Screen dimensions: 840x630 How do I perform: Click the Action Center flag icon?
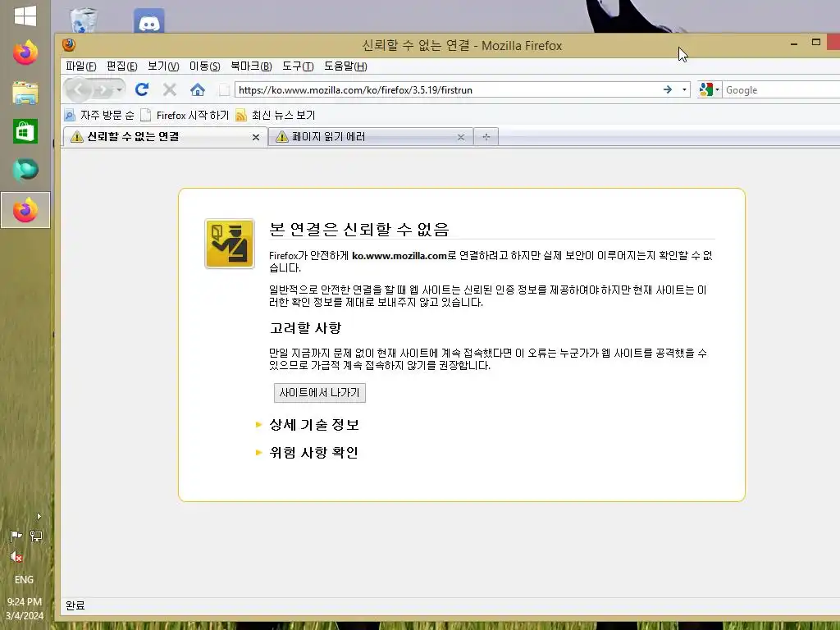(x=16, y=536)
